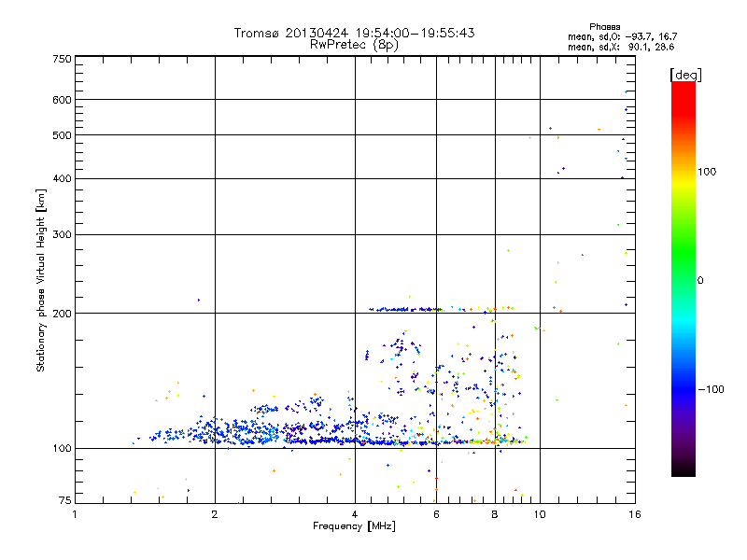The height and width of the screenshot is (560, 747).
Task: Click the y-axis tick label "200"
Action: 63,314
